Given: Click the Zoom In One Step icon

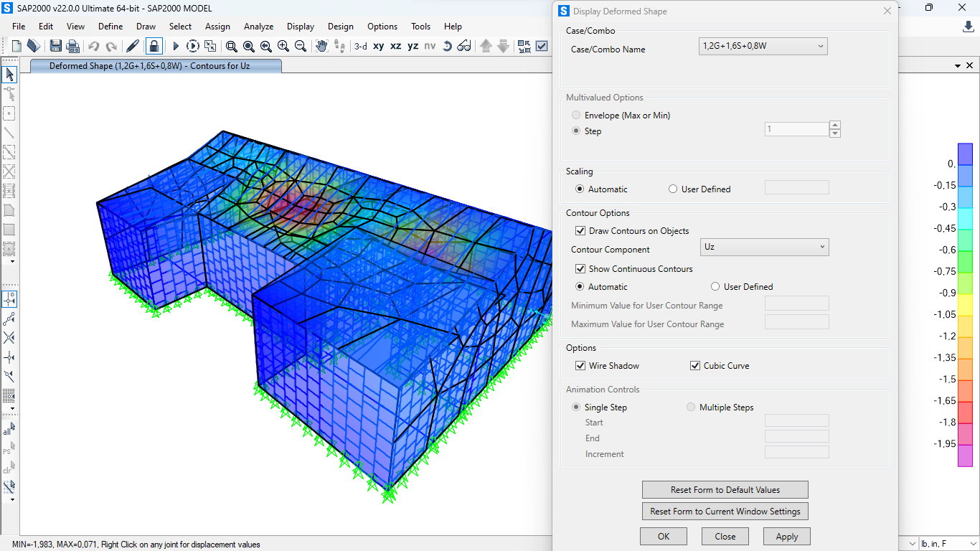Looking at the screenshot, I should [283, 46].
